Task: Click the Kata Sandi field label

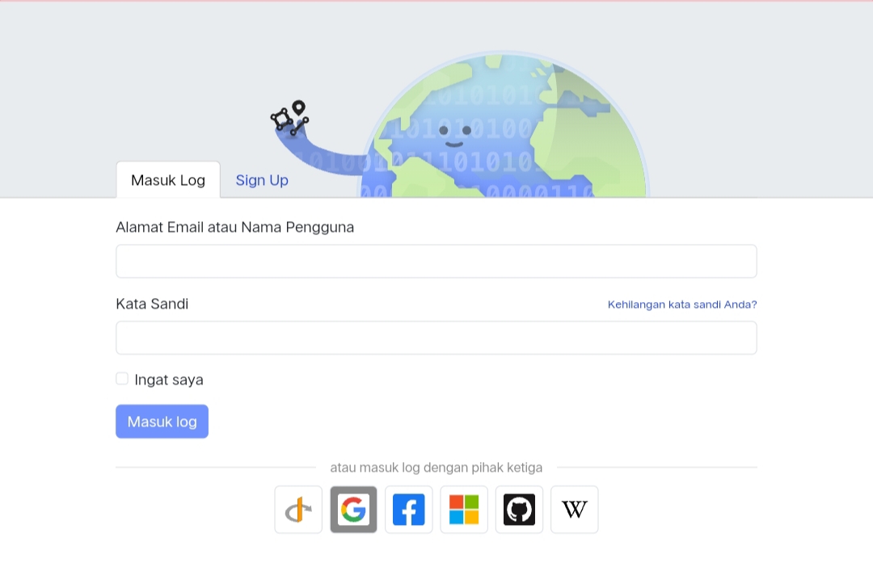Action: point(152,304)
